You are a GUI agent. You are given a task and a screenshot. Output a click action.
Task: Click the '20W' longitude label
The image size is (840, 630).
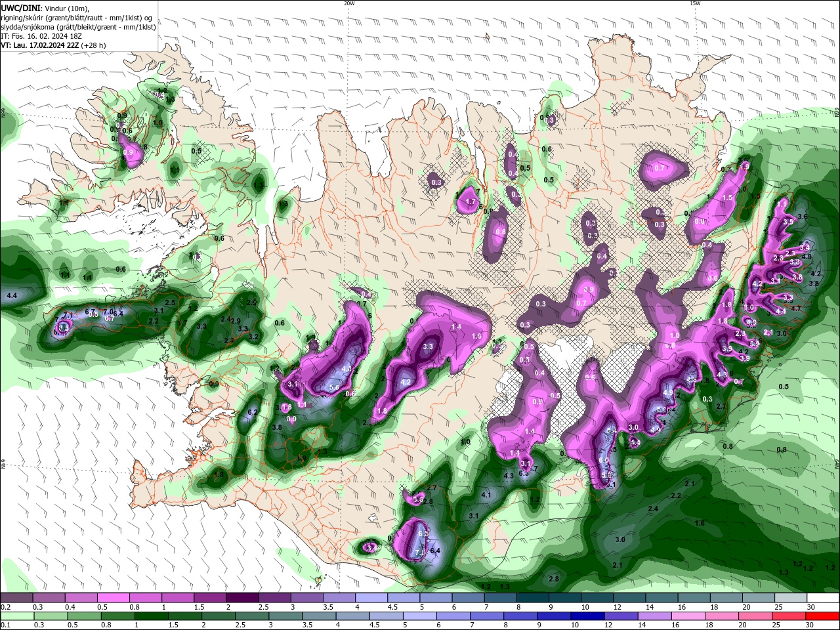click(x=349, y=3)
